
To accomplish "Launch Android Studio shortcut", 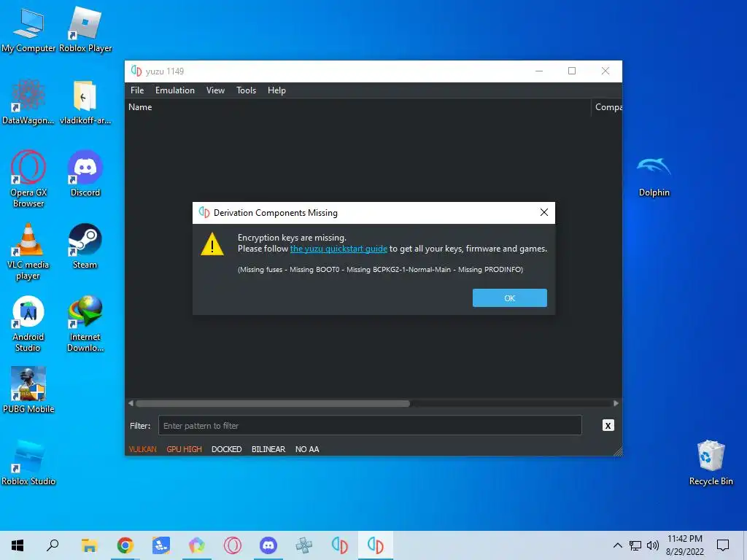I will tap(28, 324).
